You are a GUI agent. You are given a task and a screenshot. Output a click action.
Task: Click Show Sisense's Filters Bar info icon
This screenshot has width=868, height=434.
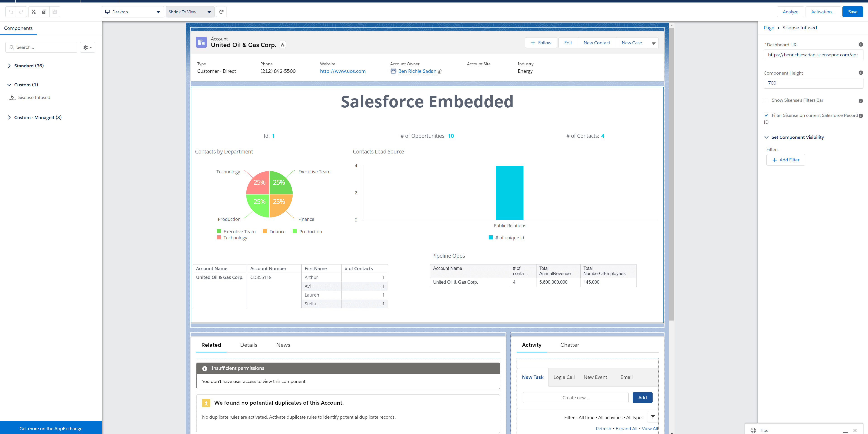(x=861, y=101)
